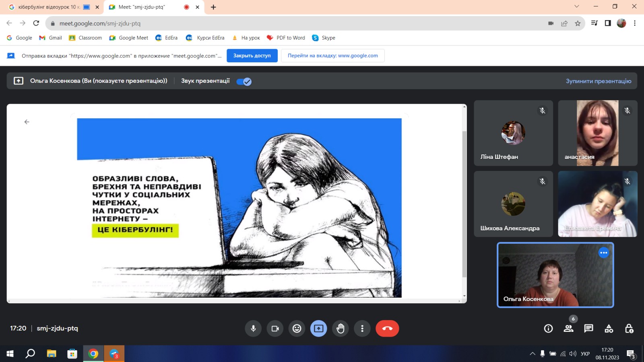Viewport: 644px width, 362px height.
Task: Turn off camera in Meet
Action: point(275,329)
